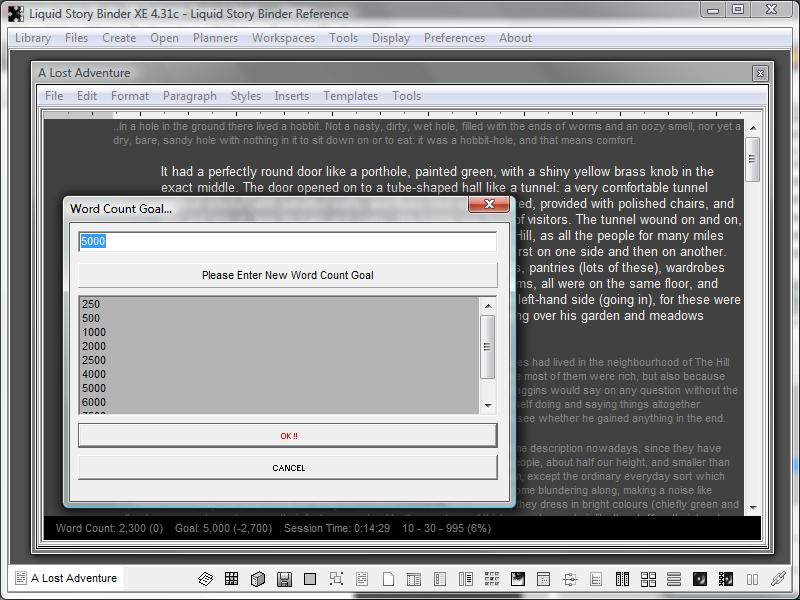Click the 3D cube icon in bottom toolbar
The width and height of the screenshot is (800, 600).
point(257,579)
